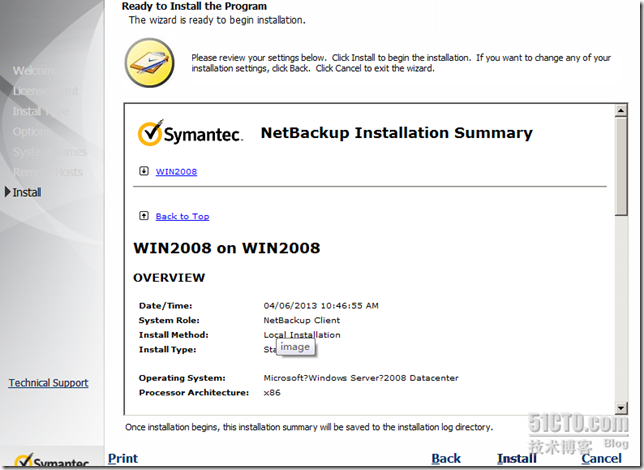
Task: Click the down-arrow icon beside WIN2008 link
Action: 144,171
